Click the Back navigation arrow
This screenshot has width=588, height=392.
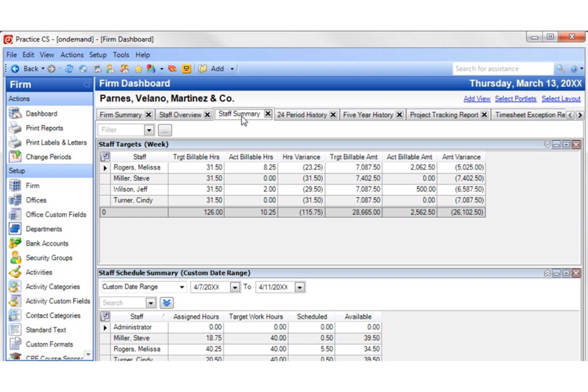point(15,68)
